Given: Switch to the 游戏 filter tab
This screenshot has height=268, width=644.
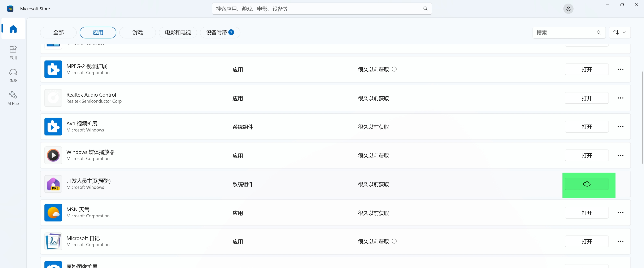Looking at the screenshot, I should point(138,33).
